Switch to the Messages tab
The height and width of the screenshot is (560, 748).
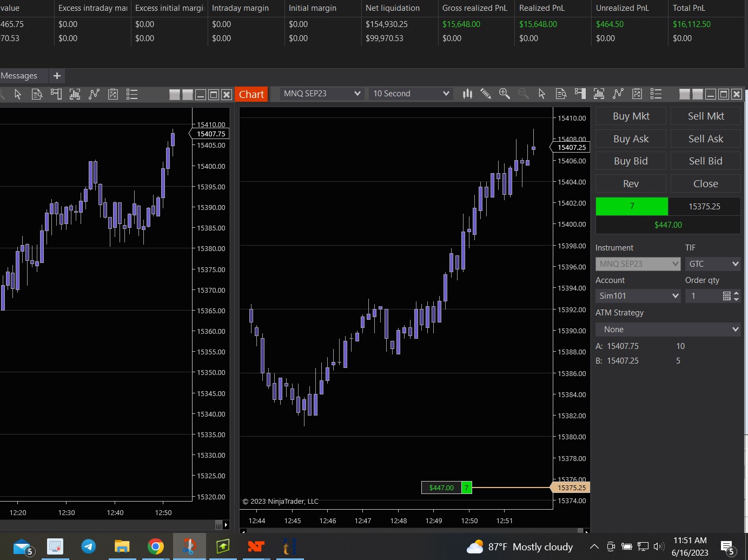tap(19, 76)
